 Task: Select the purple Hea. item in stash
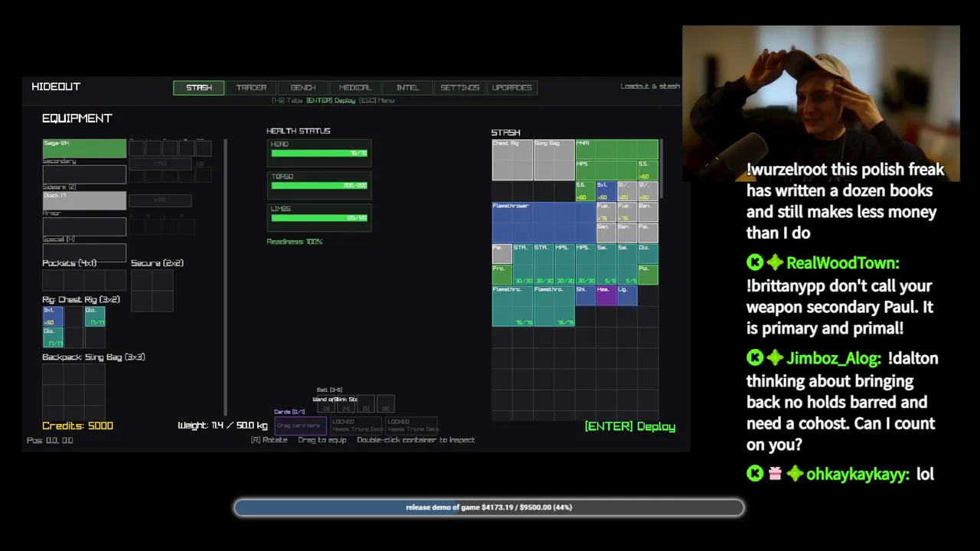coord(606,295)
